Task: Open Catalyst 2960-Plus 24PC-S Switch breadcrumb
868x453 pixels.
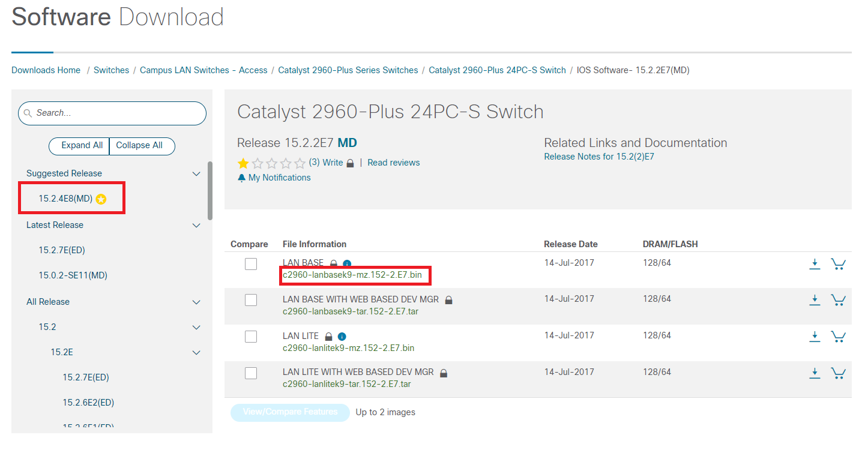Action: coord(497,70)
